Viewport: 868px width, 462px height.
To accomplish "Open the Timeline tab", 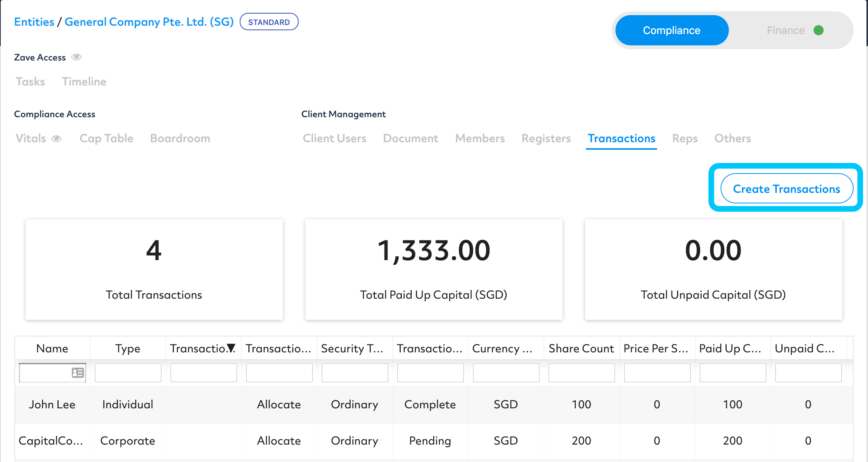I will coord(84,82).
